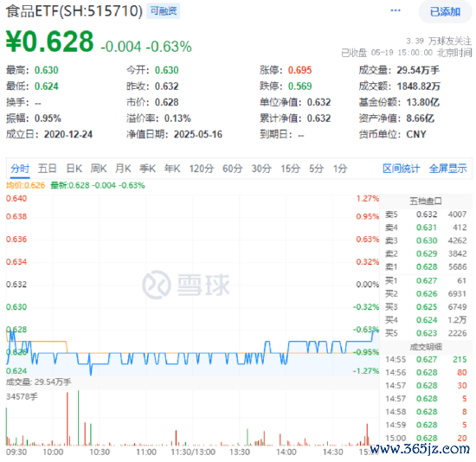Select the 年K chart tab
The width and height of the screenshot is (476, 462).
pyautogui.click(x=172, y=169)
